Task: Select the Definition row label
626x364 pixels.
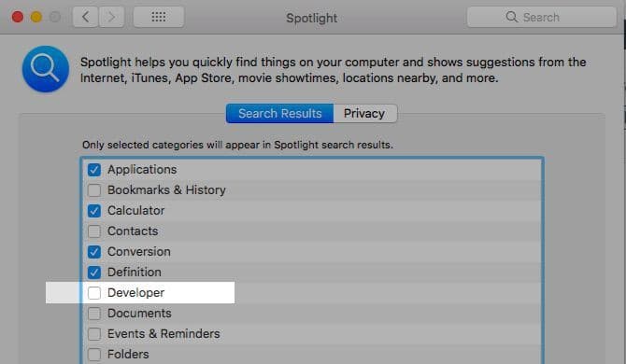Action: click(x=135, y=273)
